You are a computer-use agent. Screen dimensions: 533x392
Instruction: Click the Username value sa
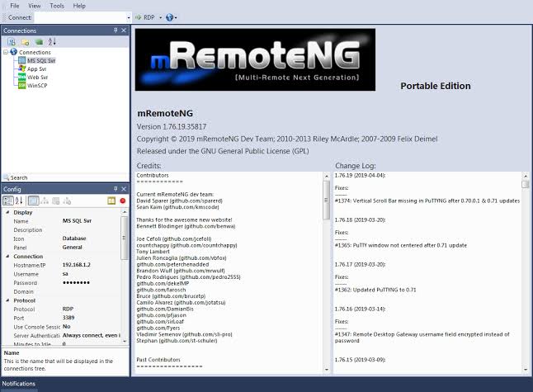point(65,274)
